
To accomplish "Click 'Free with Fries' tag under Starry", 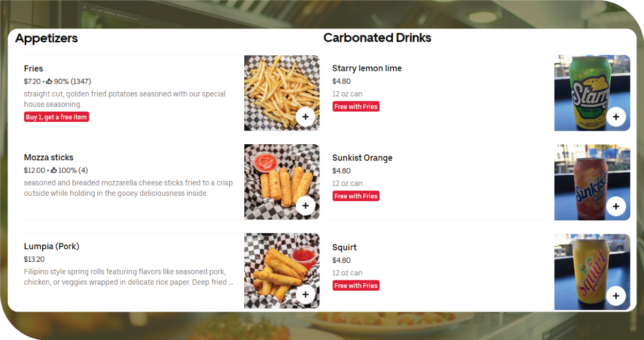I will point(356,107).
